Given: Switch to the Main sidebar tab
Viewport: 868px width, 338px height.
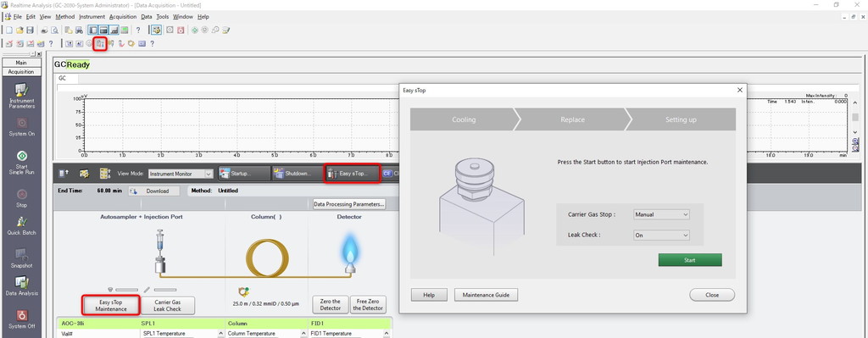Looking at the screenshot, I should 21,63.
